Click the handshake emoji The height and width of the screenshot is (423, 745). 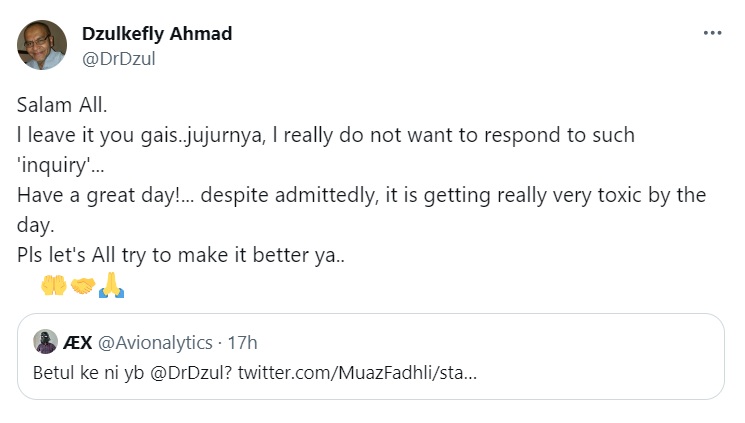(x=82, y=286)
